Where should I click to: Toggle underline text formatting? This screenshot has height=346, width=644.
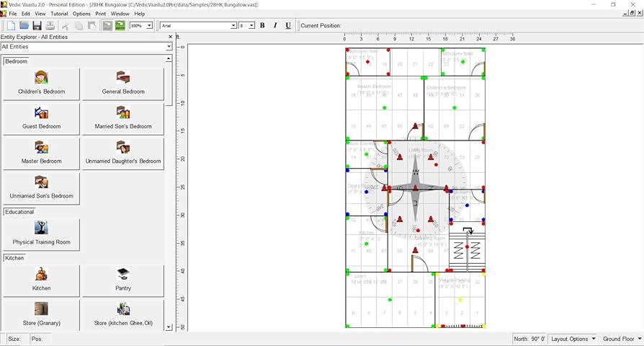288,25
